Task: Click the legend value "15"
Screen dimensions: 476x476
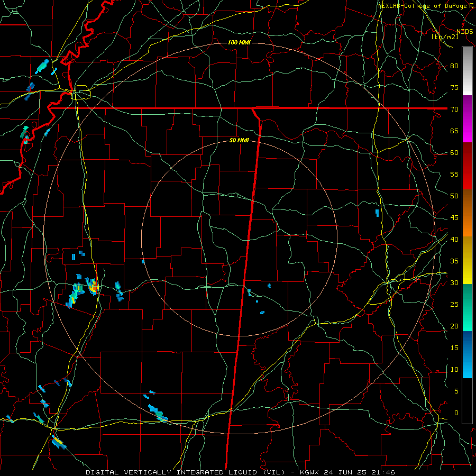Action: pos(454,348)
